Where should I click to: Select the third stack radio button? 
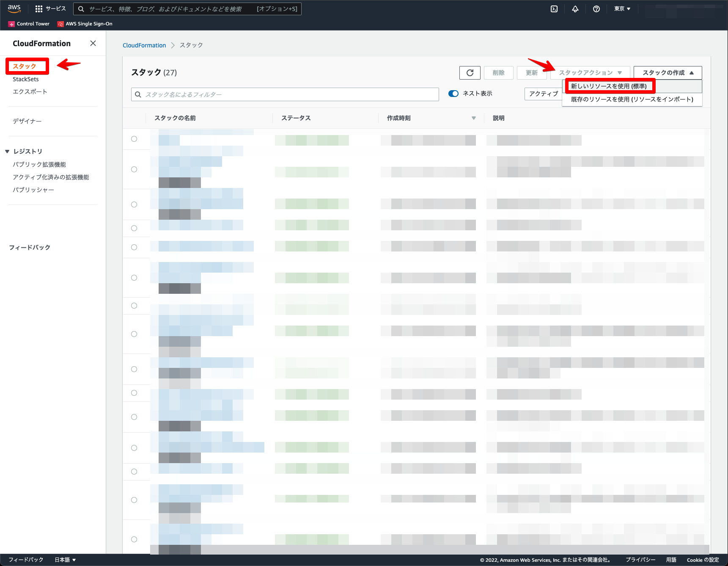coord(134,204)
